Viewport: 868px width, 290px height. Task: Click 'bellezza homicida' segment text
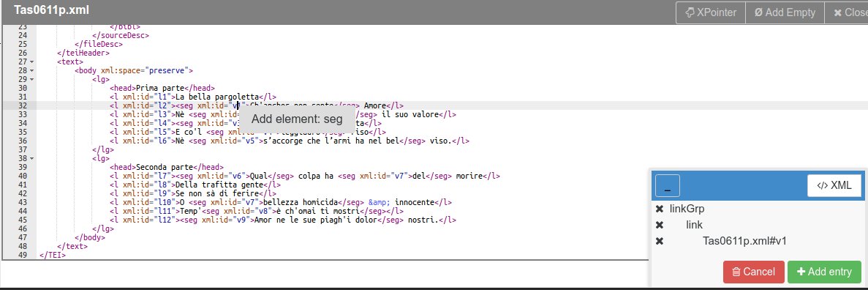[301, 202]
